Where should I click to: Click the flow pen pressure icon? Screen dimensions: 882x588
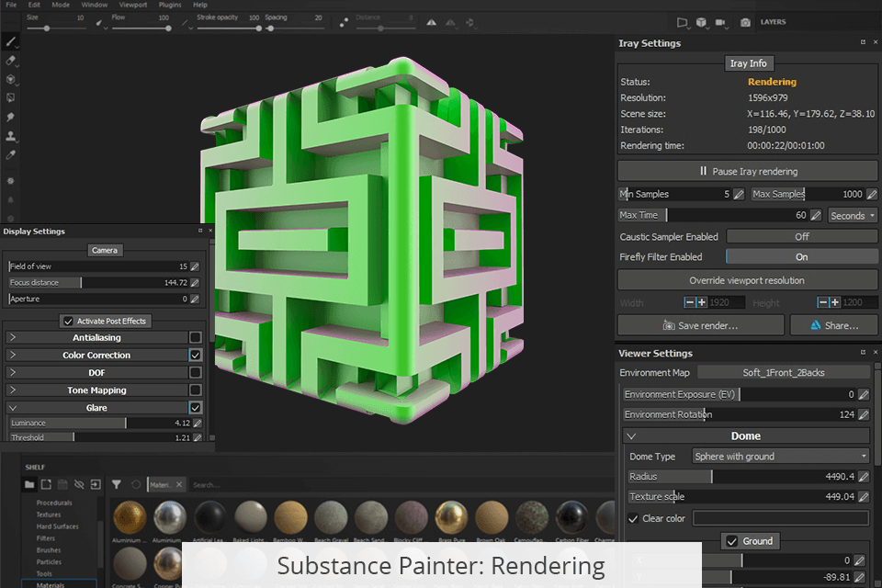pyautogui.click(x=185, y=23)
